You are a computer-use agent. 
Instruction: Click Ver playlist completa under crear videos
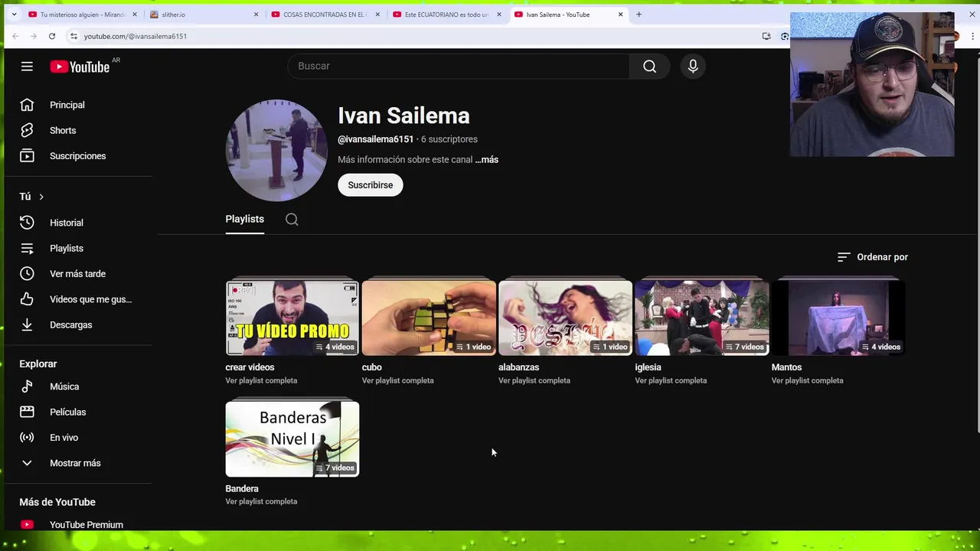[x=261, y=380]
